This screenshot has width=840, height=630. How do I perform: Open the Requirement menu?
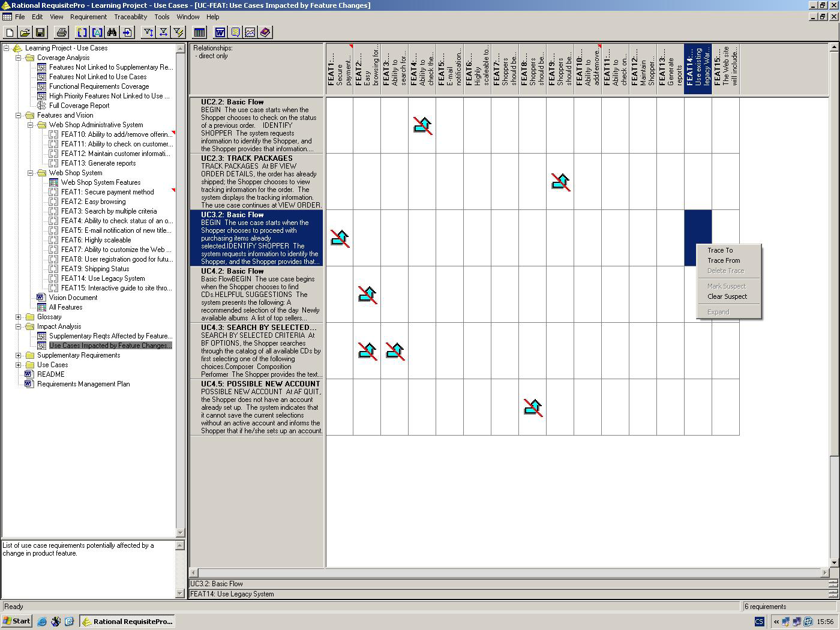click(x=88, y=17)
